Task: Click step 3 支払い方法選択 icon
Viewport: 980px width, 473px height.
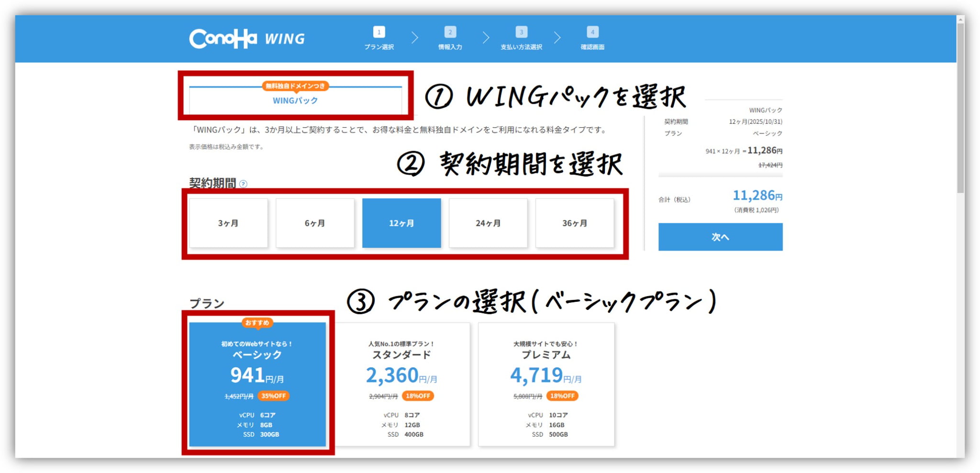Action: (521, 32)
